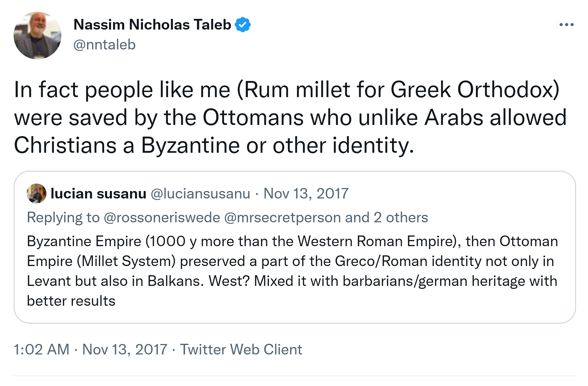Click the @luciansusanu handle
The width and height of the screenshot is (588, 386).
click(200, 193)
